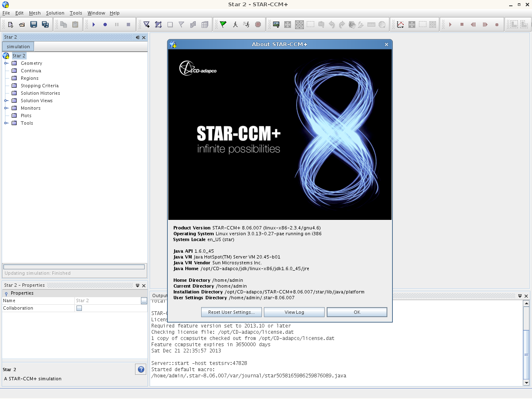Image resolution: width=532 pixels, height=399 pixels.
Task: Click the red octagon Stop solver icon
Action: [258, 25]
